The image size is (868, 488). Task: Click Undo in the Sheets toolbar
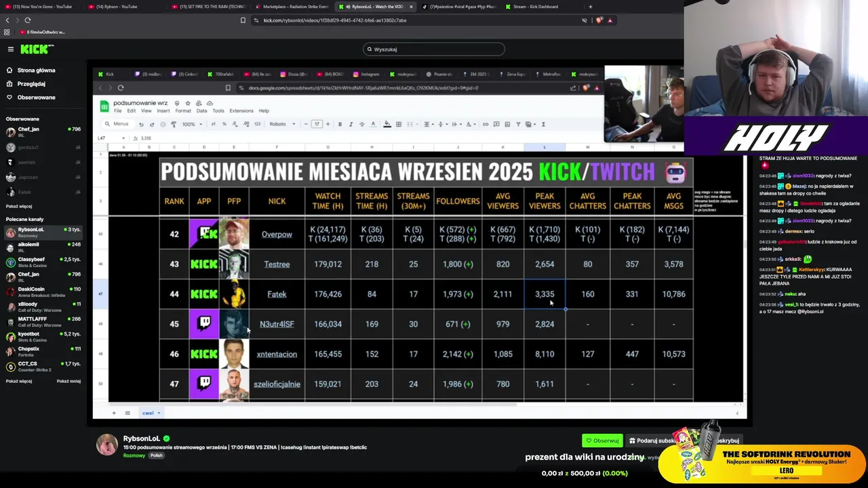coord(141,124)
